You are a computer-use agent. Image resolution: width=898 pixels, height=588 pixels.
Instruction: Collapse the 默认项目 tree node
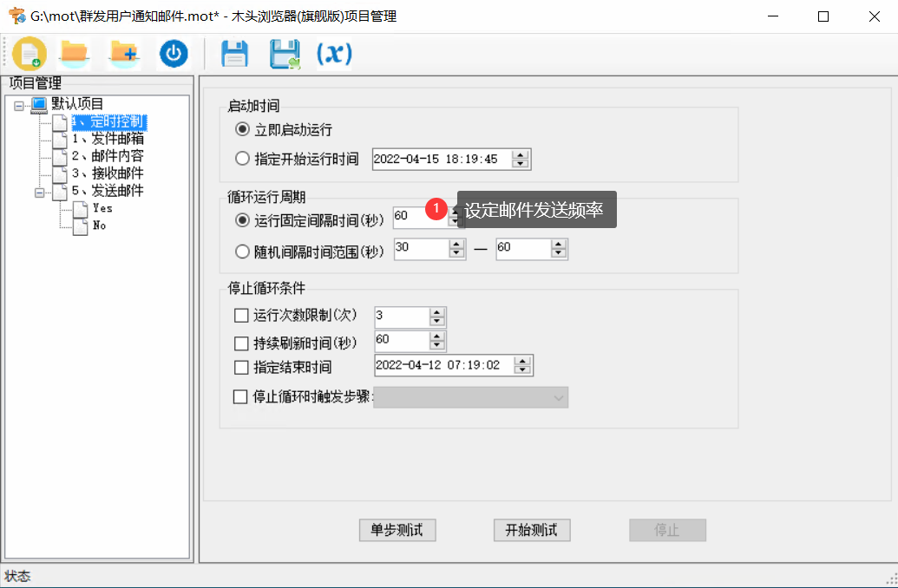tap(19, 106)
